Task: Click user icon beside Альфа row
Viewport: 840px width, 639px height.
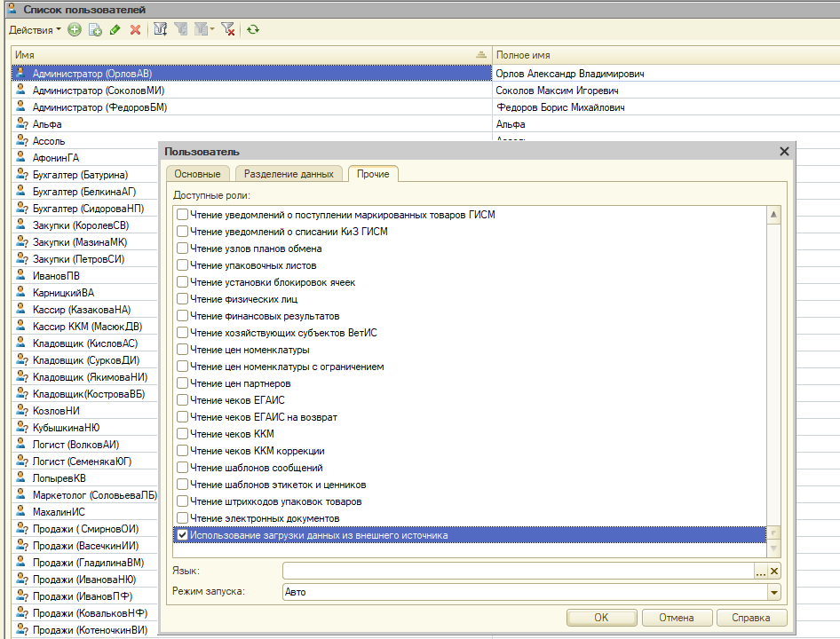Action: pos(21,123)
